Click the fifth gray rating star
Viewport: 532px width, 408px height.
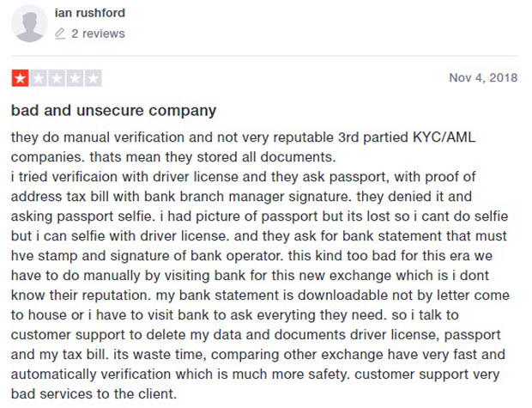[93, 78]
